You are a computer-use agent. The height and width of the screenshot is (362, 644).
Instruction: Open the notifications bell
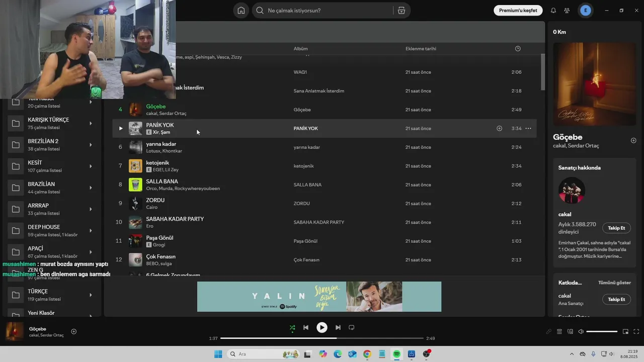pyautogui.click(x=553, y=11)
